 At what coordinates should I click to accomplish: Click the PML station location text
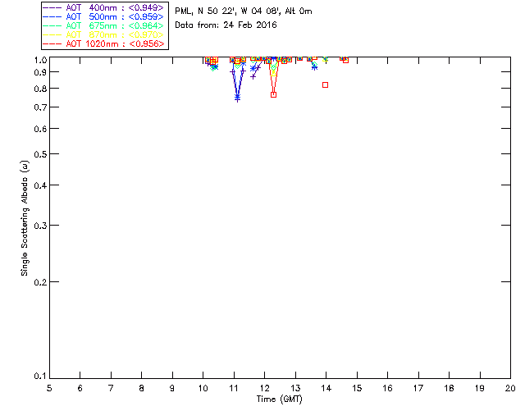244,11
